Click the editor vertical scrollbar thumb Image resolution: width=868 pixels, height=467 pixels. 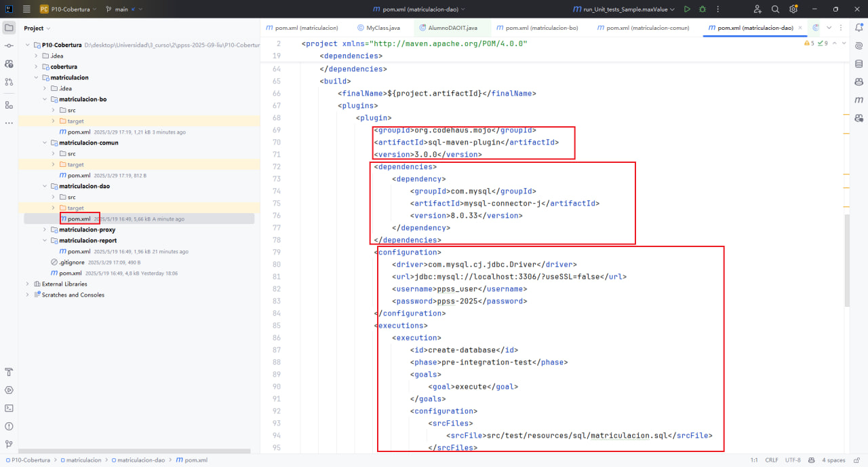847,260
